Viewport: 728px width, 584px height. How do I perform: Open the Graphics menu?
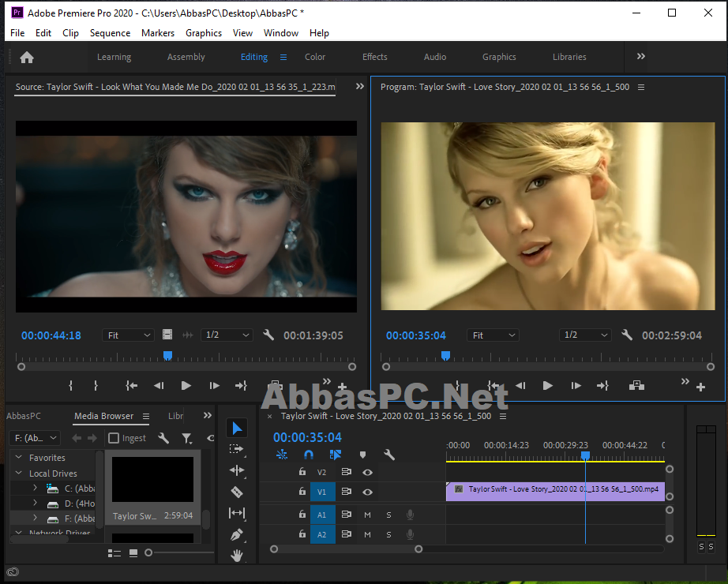204,33
